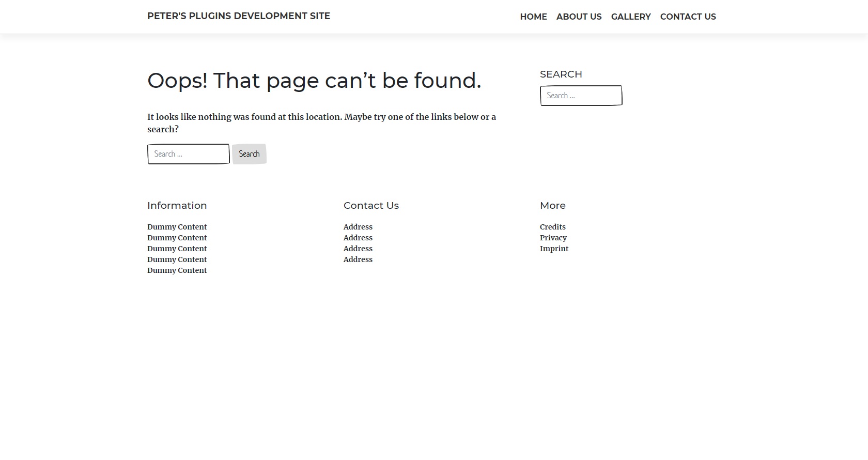Open the Credits link under More
The height and width of the screenshot is (460, 868).
[x=552, y=227]
